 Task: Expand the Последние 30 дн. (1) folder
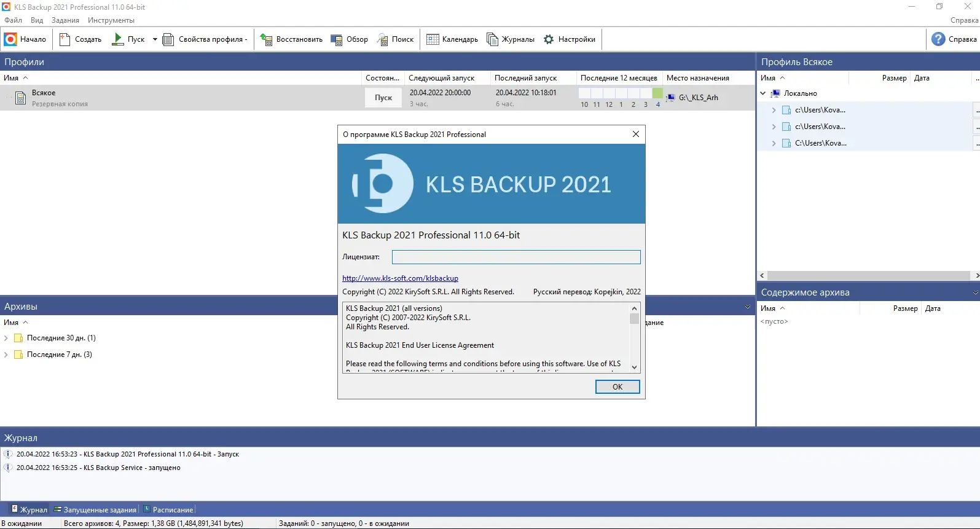(6, 338)
